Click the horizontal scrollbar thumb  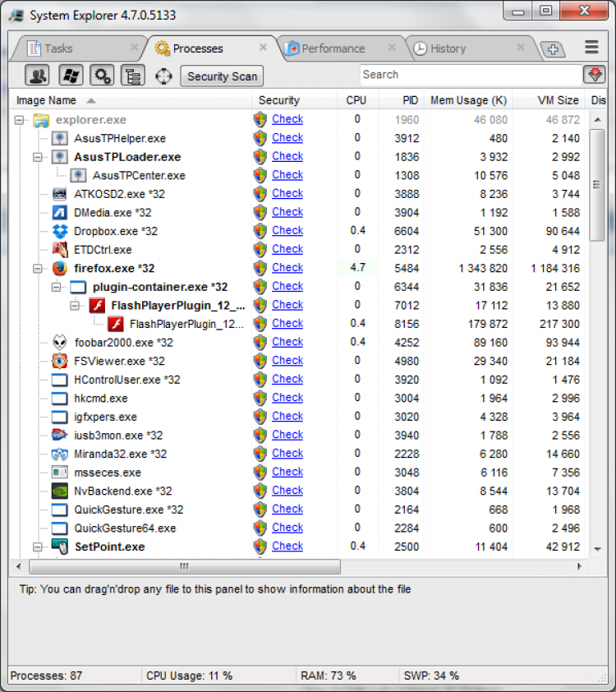[x=185, y=566]
